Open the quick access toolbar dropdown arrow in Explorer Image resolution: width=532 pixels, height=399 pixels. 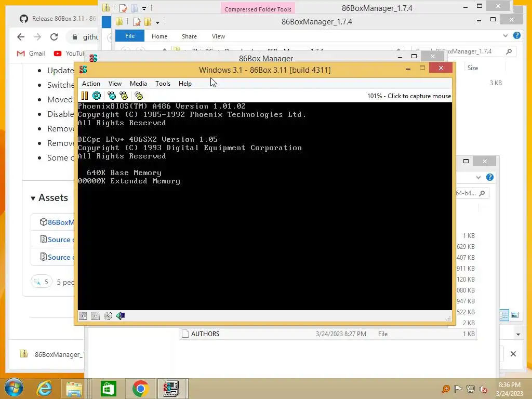[x=157, y=22]
